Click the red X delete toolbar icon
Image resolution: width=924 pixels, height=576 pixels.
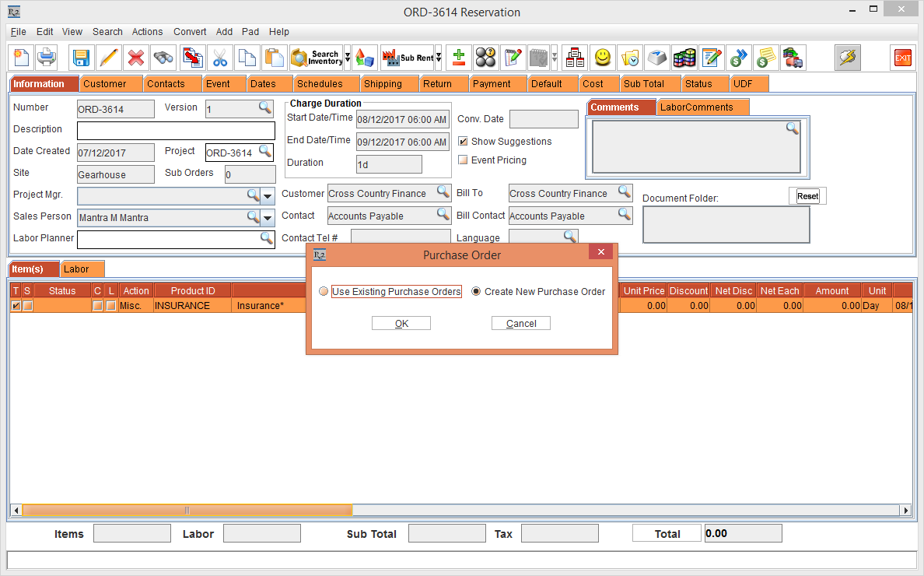click(x=136, y=58)
